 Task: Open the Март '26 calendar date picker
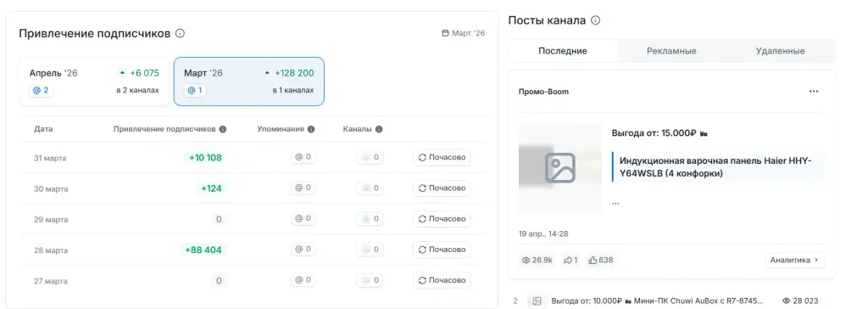tap(464, 33)
